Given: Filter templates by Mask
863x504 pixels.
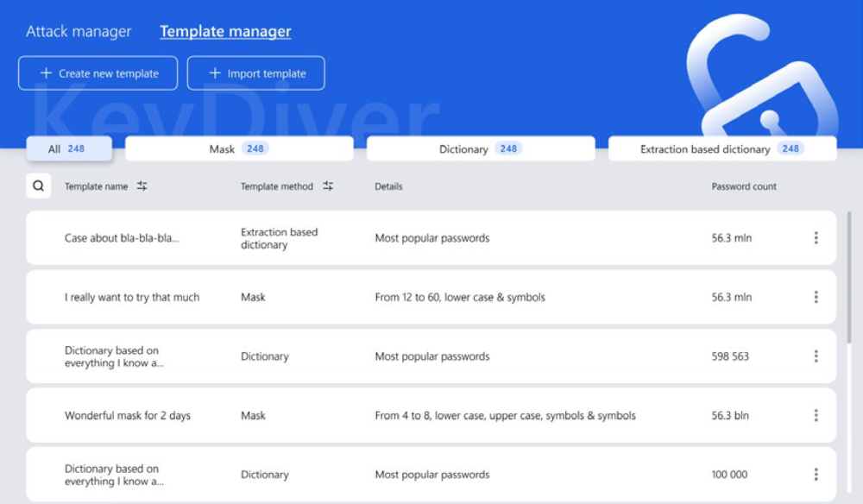Looking at the screenshot, I should tap(239, 148).
